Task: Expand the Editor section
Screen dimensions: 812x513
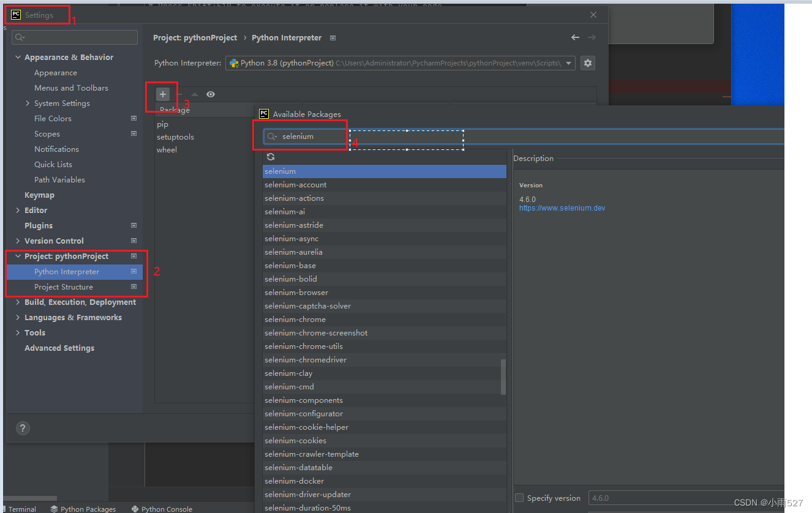Action: coord(18,210)
